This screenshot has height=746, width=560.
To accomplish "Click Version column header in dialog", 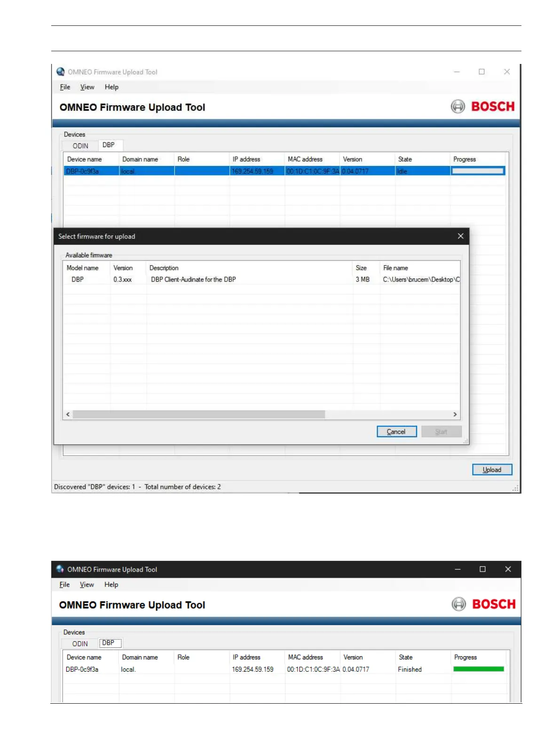I will coord(123,268).
